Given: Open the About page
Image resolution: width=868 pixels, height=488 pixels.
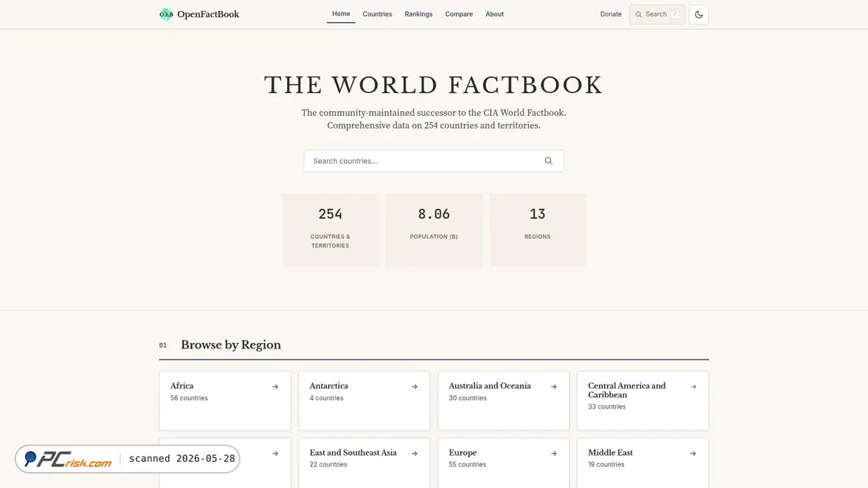Looking at the screenshot, I should point(494,14).
